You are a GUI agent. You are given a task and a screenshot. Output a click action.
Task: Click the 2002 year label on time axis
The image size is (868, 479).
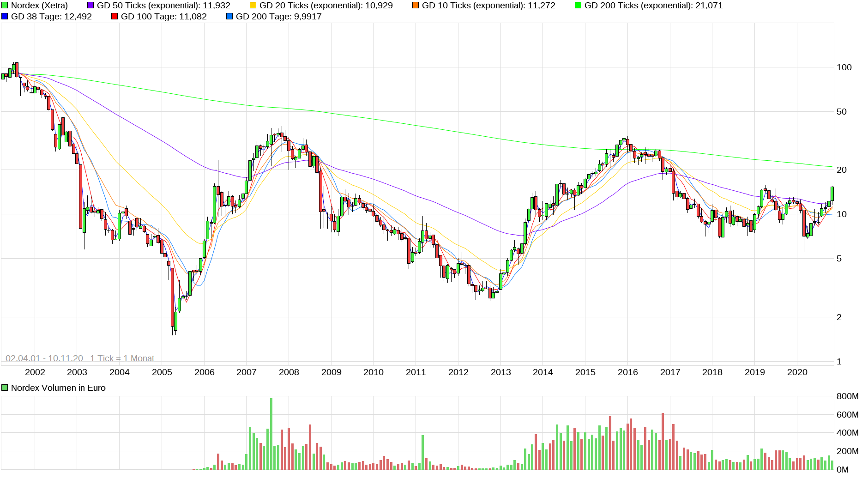click(35, 372)
